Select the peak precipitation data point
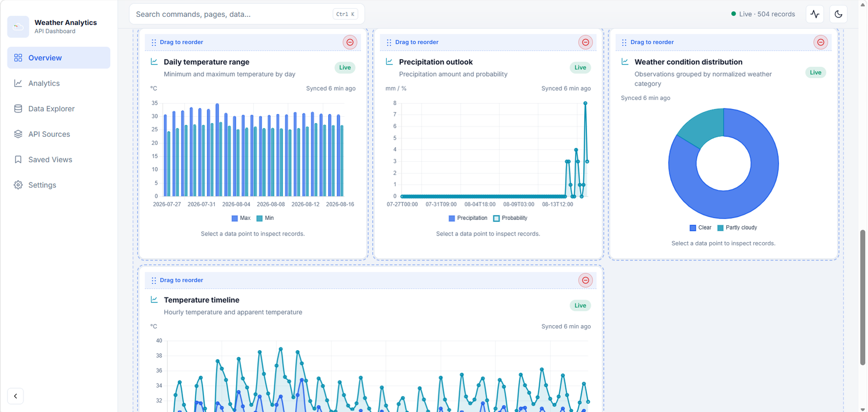The height and width of the screenshot is (412, 868). pyautogui.click(x=585, y=103)
